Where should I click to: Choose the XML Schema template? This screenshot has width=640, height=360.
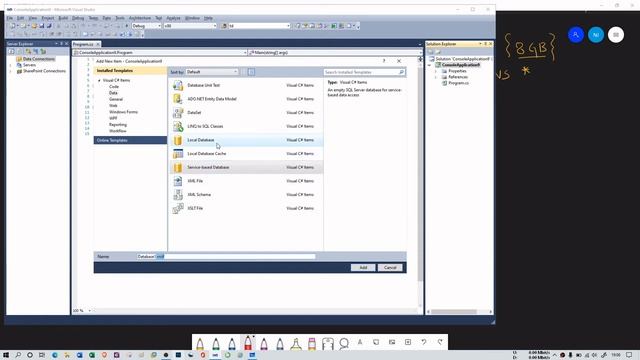(x=246, y=195)
